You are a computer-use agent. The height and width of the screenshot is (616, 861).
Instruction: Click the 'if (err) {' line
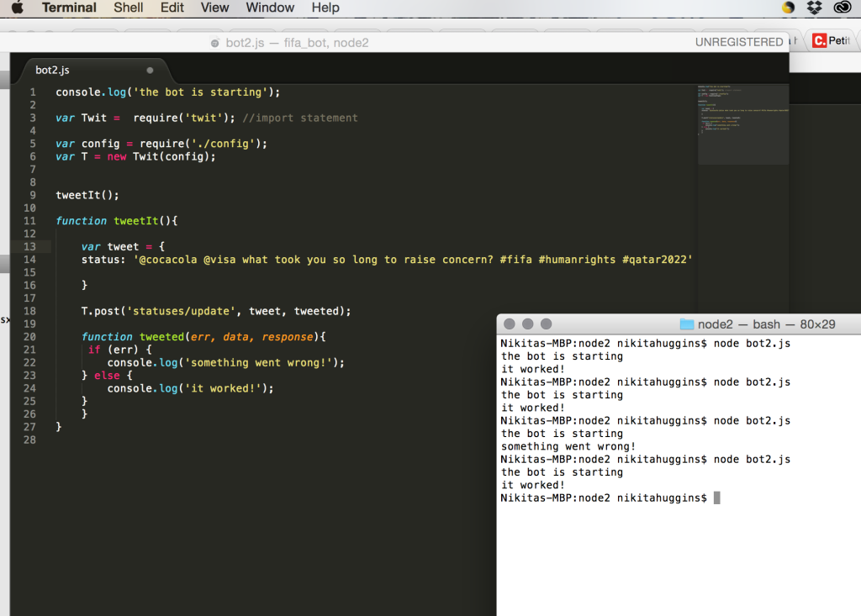tap(119, 350)
